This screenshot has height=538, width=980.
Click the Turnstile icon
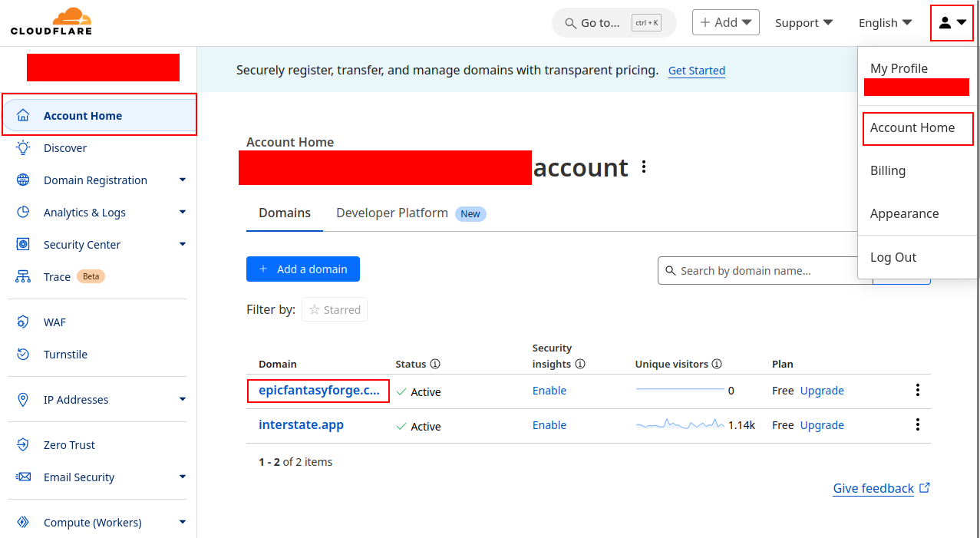(x=23, y=355)
